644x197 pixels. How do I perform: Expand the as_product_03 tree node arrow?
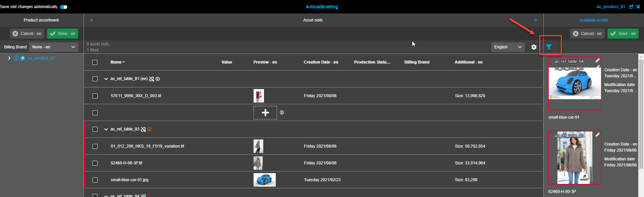click(9, 58)
